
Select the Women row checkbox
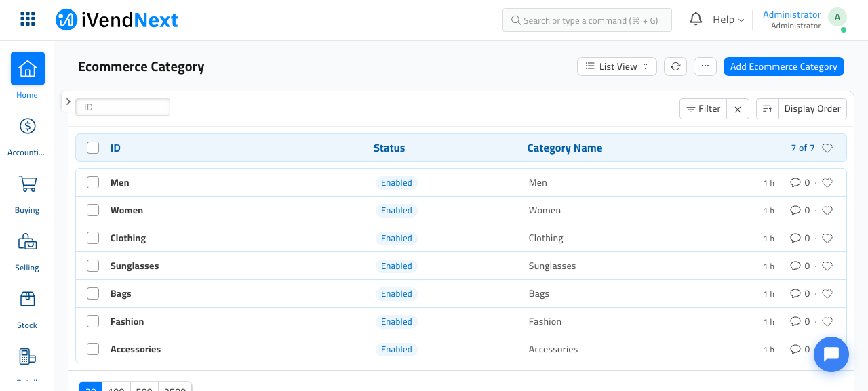[93, 210]
